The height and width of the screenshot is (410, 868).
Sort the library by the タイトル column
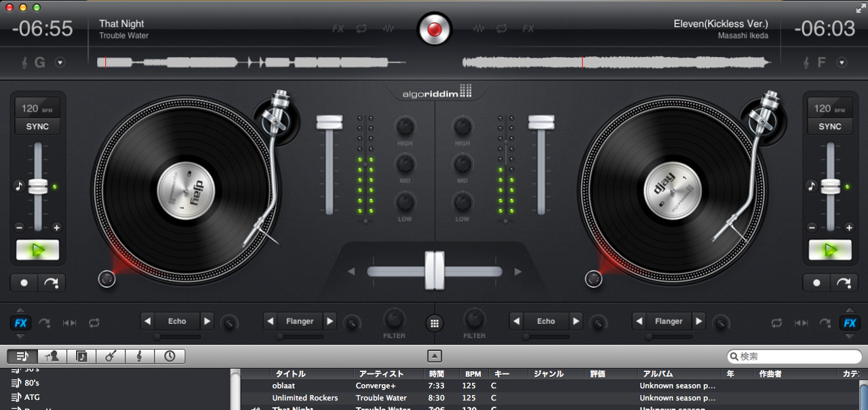(312, 373)
